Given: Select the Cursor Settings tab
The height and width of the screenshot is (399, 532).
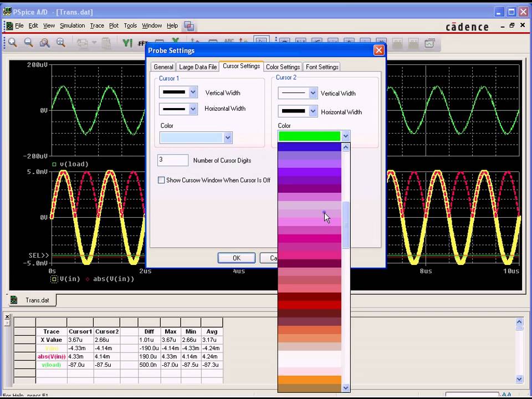Looking at the screenshot, I should point(241,66).
